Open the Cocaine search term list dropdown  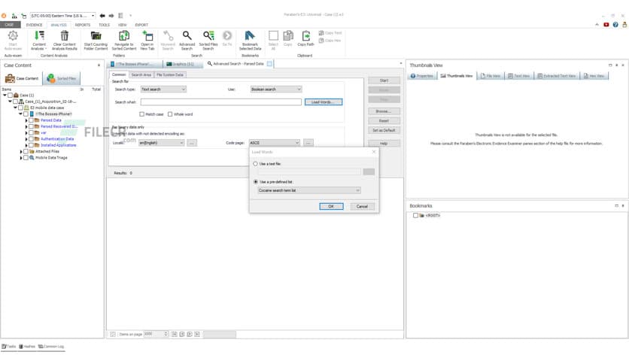pos(308,190)
